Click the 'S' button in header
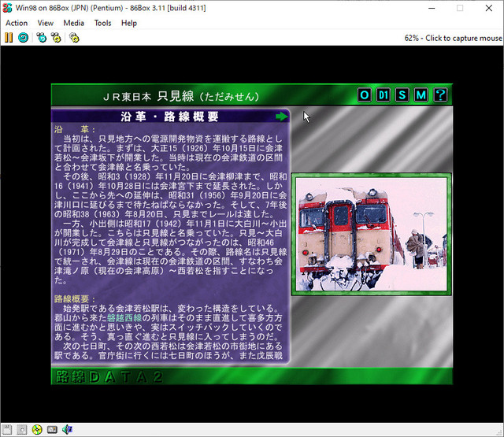This screenshot has height=437, width=504. coord(402,94)
